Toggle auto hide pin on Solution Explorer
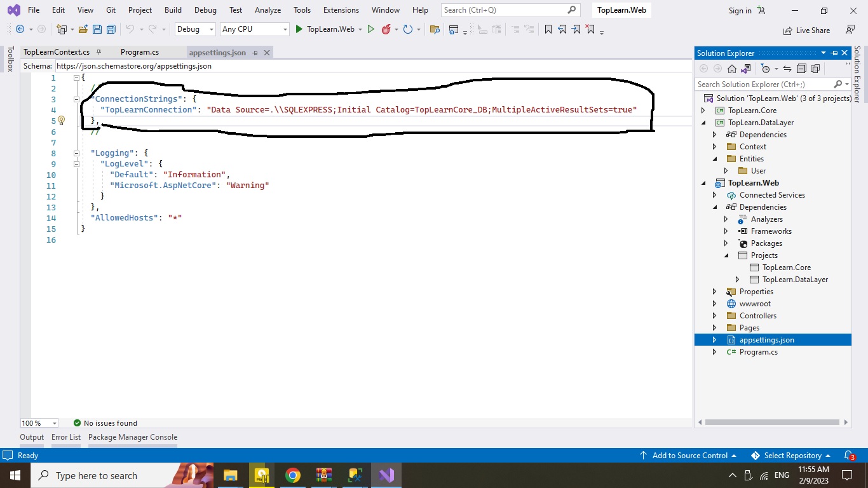This screenshot has height=488, width=868. coord(834,53)
